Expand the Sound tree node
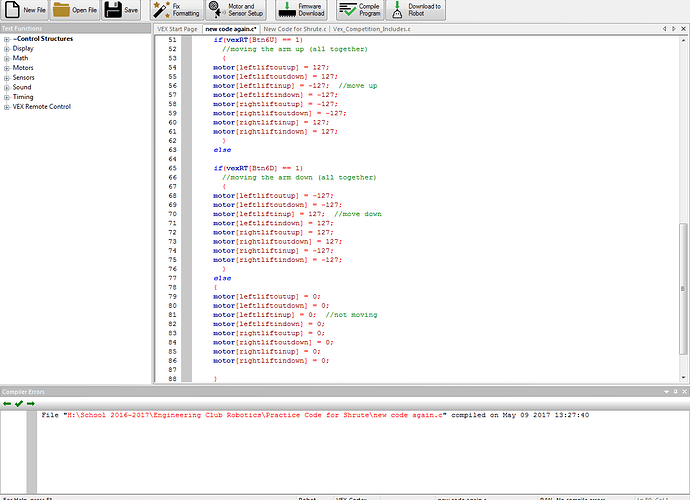Screen dimensions: 690x500 coord(7,88)
